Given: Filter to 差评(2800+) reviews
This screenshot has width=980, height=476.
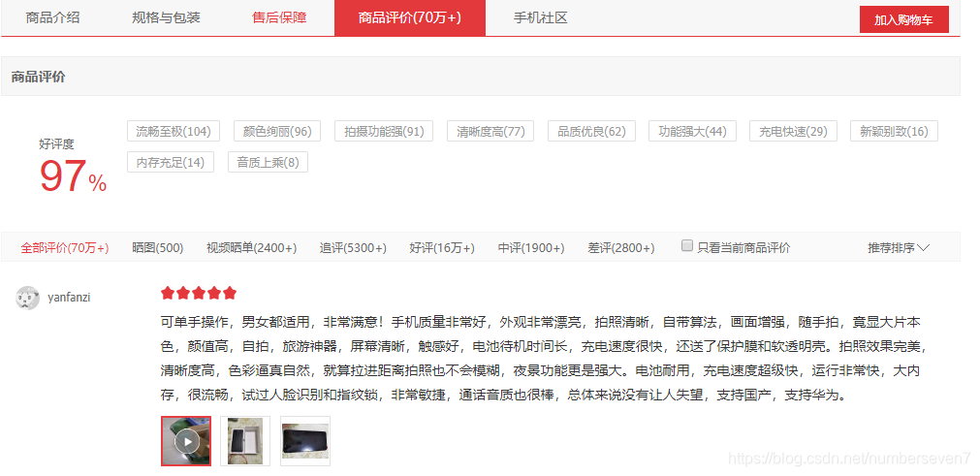Looking at the screenshot, I should pyautogui.click(x=621, y=248).
